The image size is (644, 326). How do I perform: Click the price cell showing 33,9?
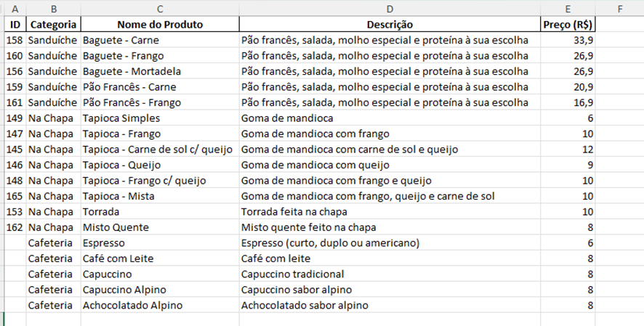point(568,40)
